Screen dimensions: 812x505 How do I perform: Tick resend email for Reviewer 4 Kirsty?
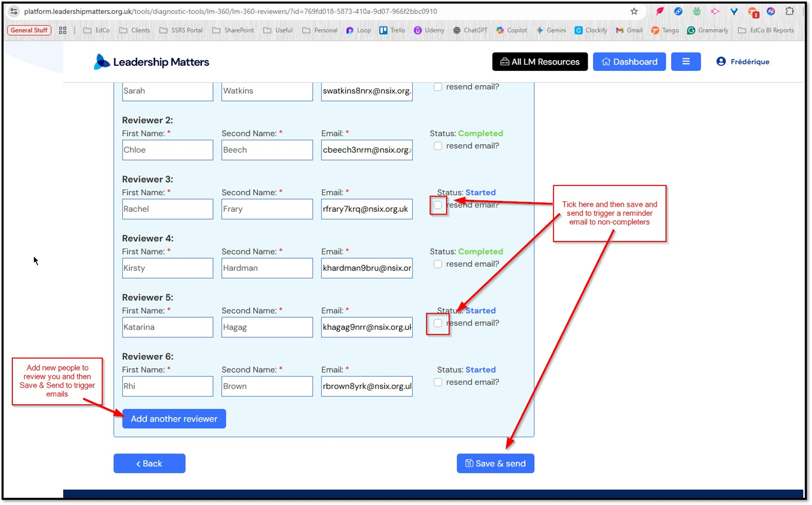pos(438,264)
